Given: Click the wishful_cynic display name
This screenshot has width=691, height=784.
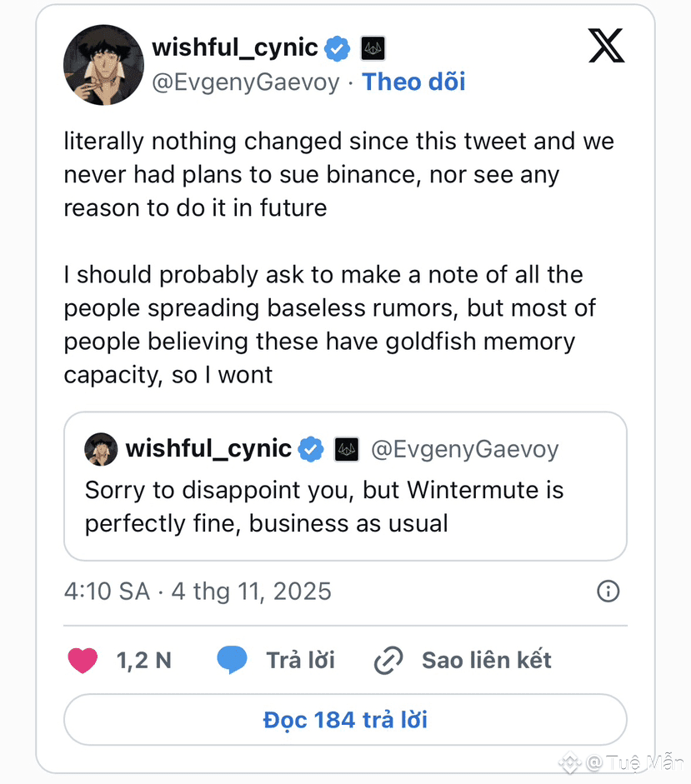Looking at the screenshot, I should click(x=234, y=47).
